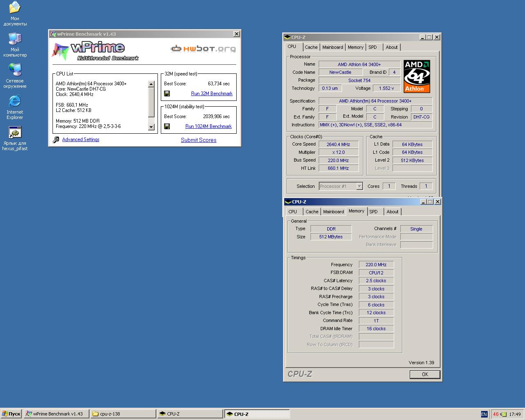Click the Multiplier x 12.0 field
This screenshot has width=525, height=420.
coord(338,152)
